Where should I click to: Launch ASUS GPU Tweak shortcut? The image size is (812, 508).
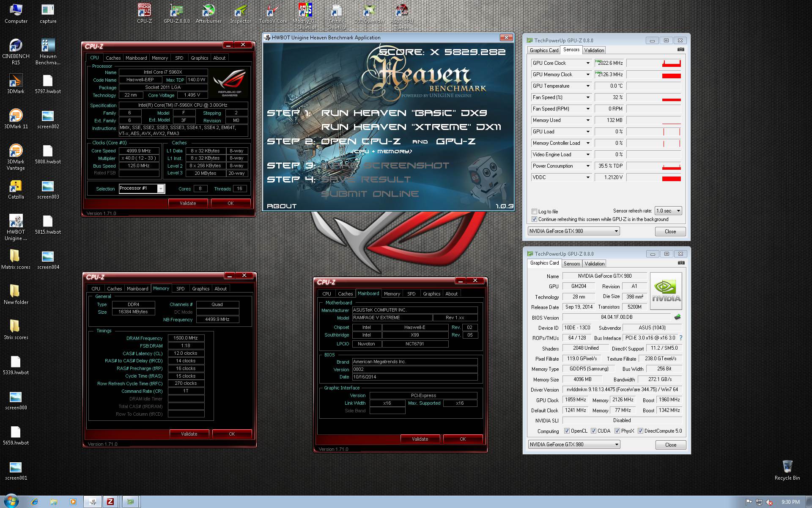[401, 17]
